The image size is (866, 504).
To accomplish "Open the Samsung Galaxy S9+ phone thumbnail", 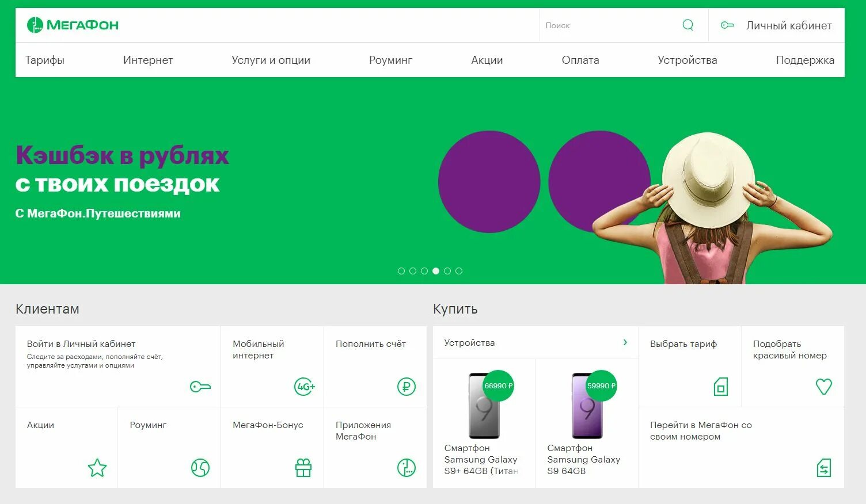I will point(484,406).
